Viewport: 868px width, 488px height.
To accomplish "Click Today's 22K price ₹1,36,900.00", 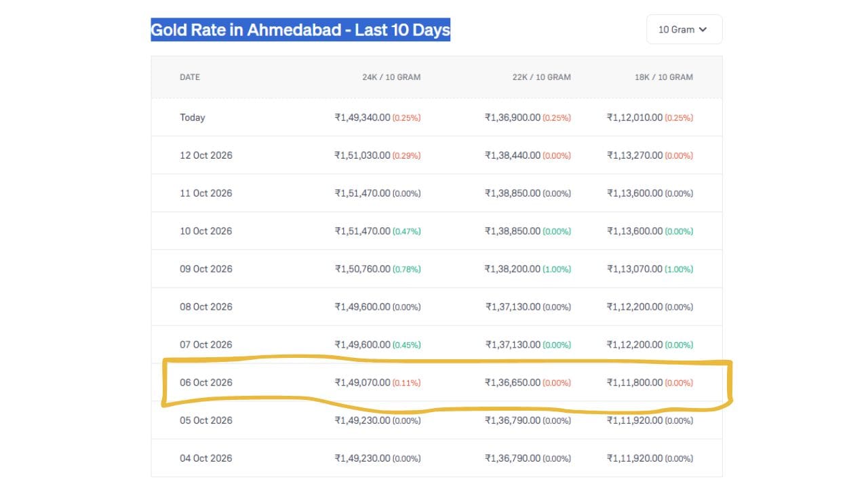I will click(513, 117).
